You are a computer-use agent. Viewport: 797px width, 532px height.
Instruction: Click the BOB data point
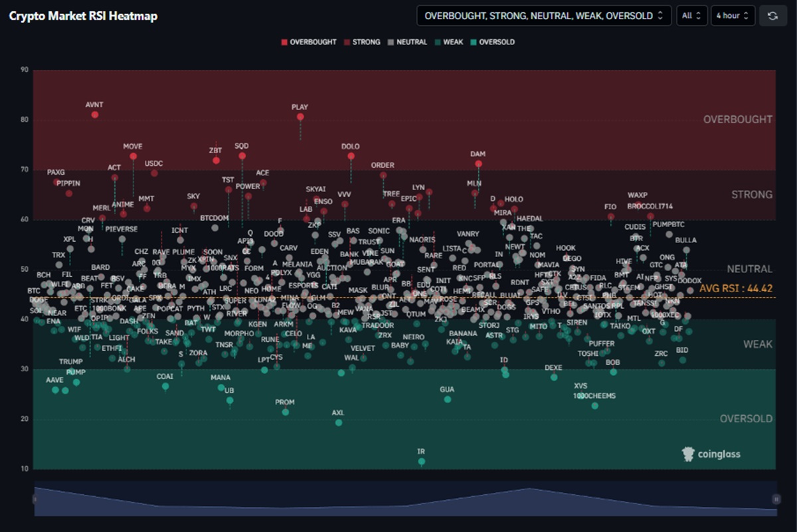point(613,372)
